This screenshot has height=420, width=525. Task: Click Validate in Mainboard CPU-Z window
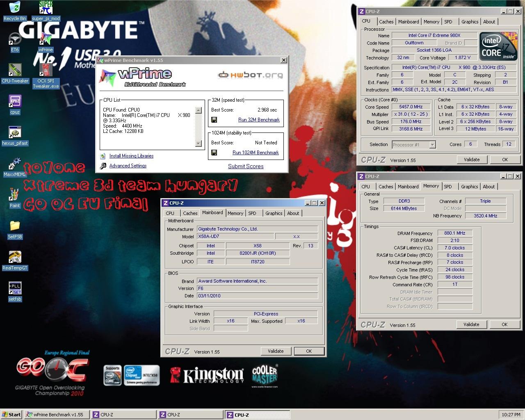point(276,351)
